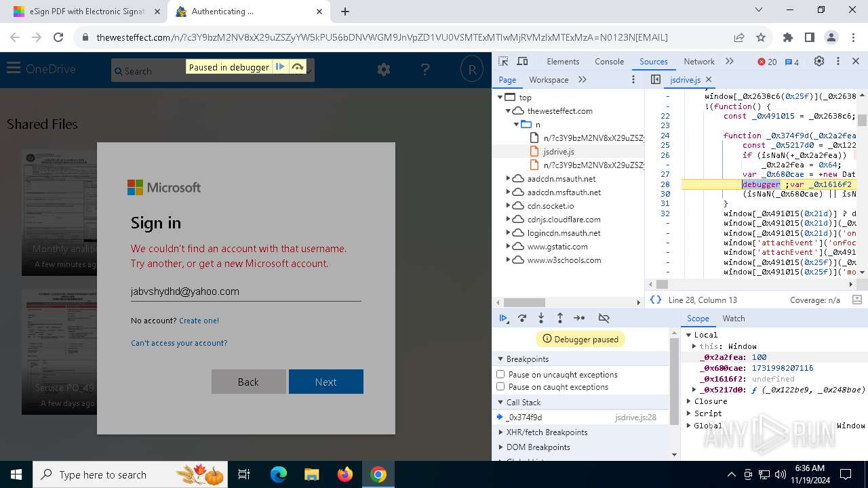
Task: Open the Chrome extensions puzzle icon
Action: 787,37
